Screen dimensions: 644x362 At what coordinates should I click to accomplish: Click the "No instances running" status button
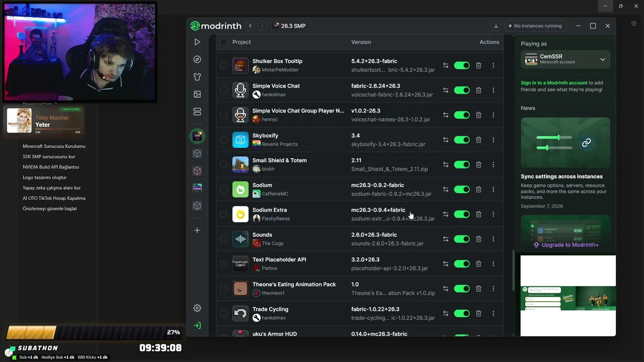coord(535,26)
